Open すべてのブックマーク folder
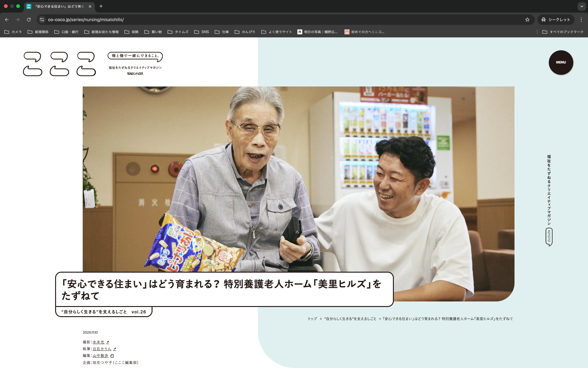Viewport: 588px width, 368px height. pos(563,32)
